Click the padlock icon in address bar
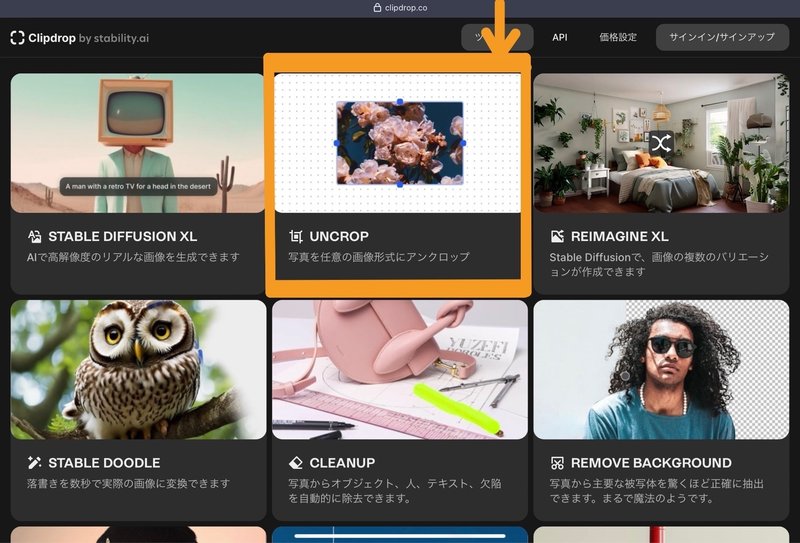This screenshot has width=800, height=543. [377, 8]
